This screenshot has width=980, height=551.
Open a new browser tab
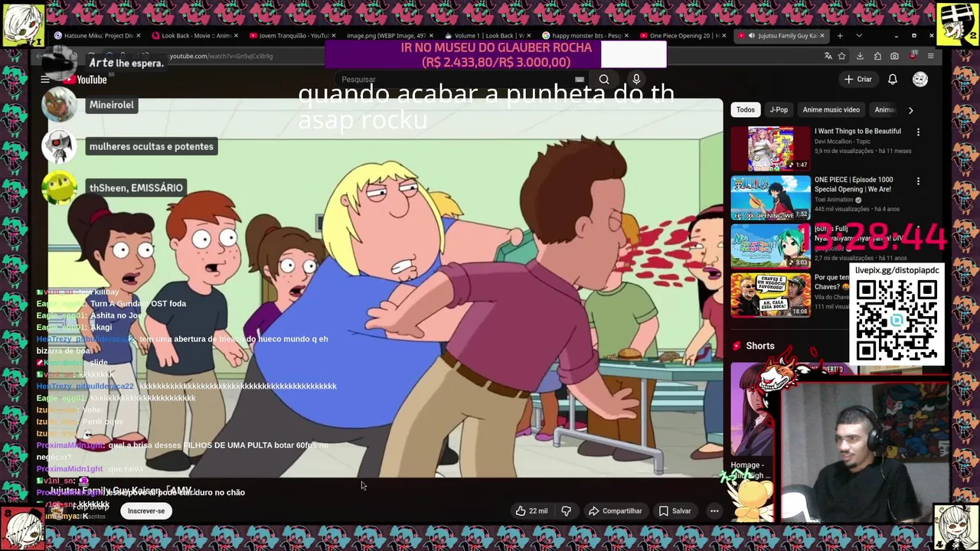click(x=840, y=36)
